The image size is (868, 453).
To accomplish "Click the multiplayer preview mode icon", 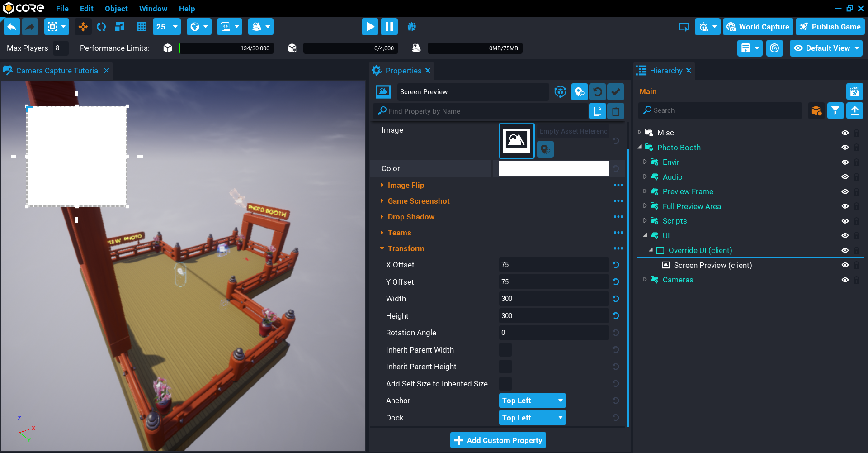I will (412, 27).
